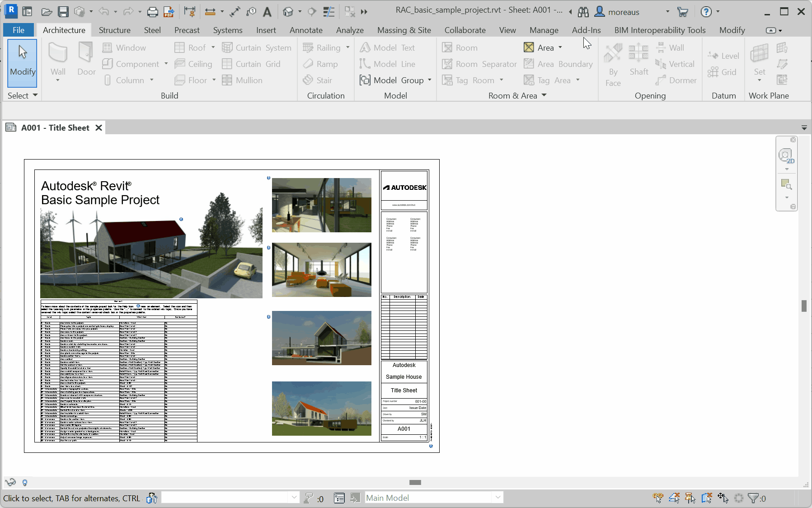This screenshot has width=812, height=508.
Task: Click the Autodesk App Store cart icon
Action: pyautogui.click(x=683, y=12)
